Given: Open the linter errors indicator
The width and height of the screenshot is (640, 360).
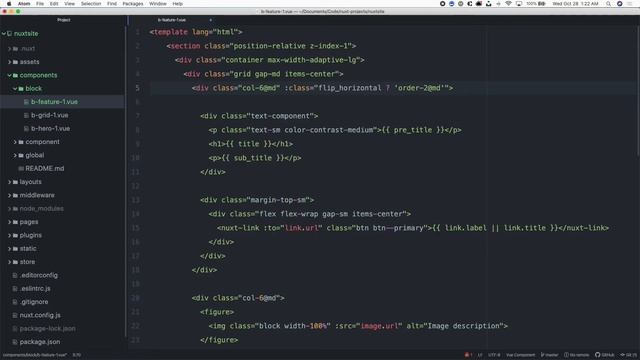Looking at the screenshot, I should pos(468,355).
